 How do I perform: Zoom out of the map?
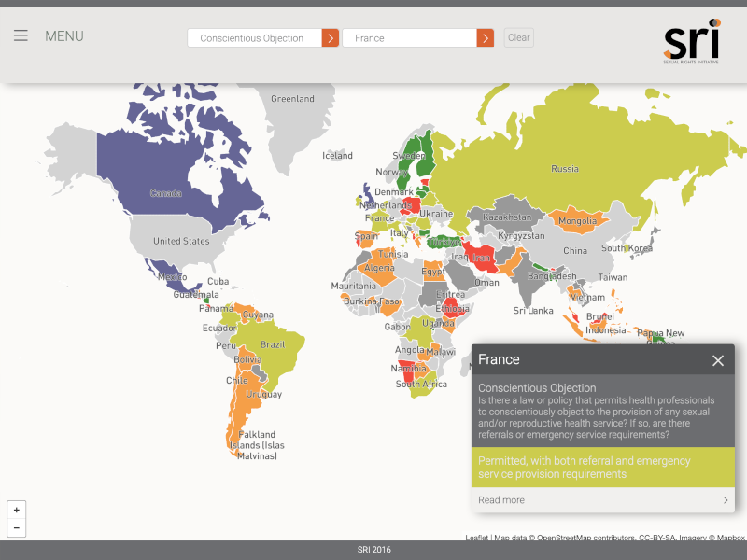coord(16,528)
